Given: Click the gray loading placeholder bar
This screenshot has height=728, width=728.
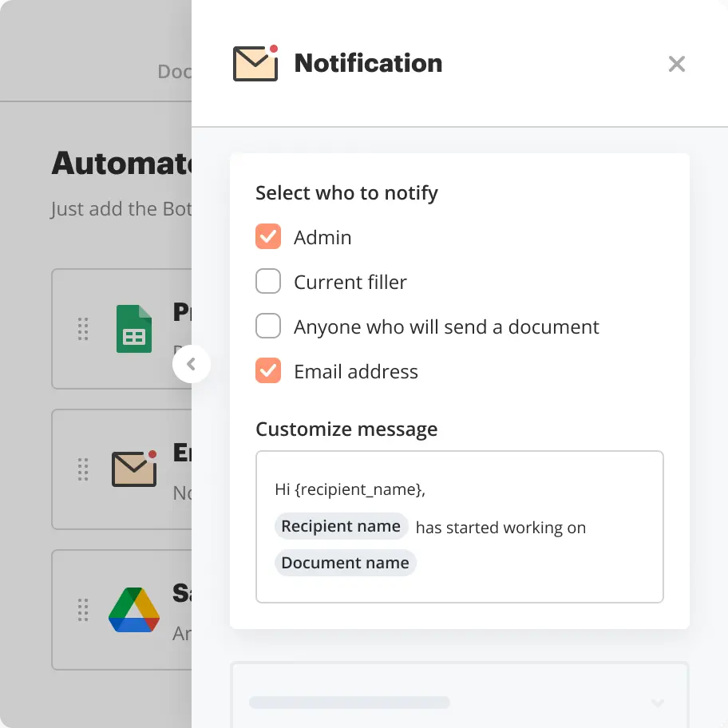Looking at the screenshot, I should click(x=349, y=702).
